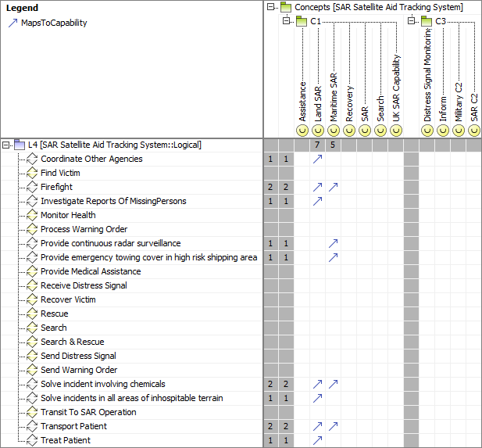Click Solve incident chemicals Maritime SAR arrow

point(334,384)
